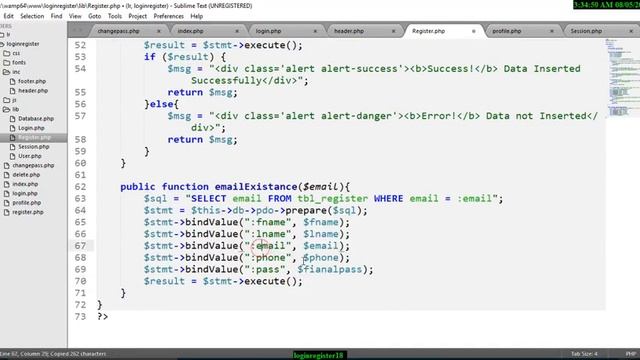Open the Project menu
Image resolution: width=640 pixels, height=360 pixels.
(x=138, y=16)
